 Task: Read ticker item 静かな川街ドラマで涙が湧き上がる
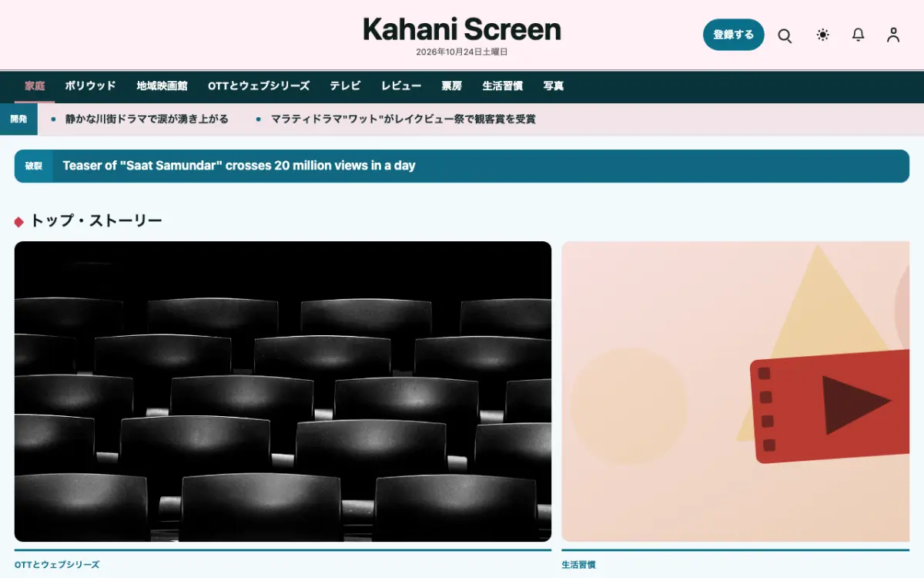pyautogui.click(x=147, y=119)
